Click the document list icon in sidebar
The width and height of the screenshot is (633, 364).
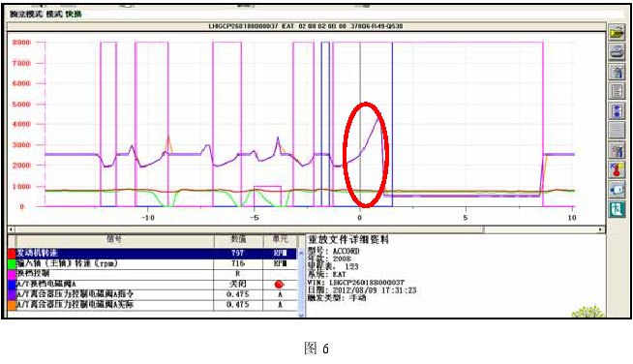point(617,91)
